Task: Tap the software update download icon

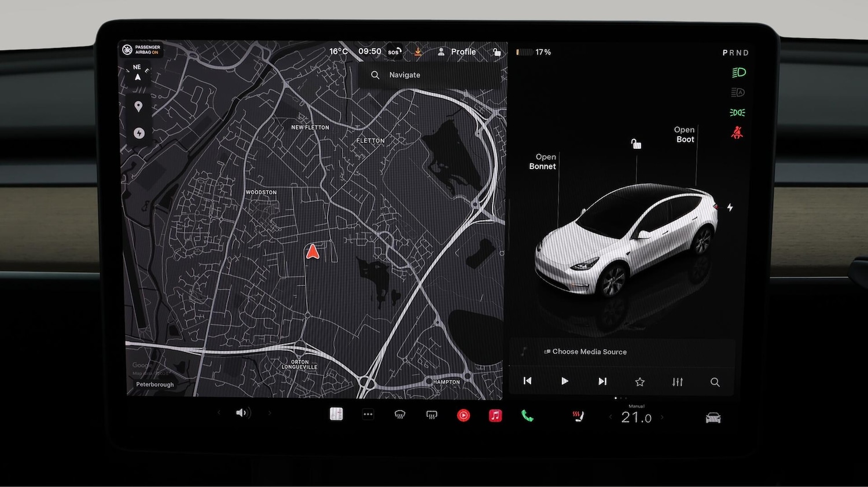Action: pos(418,52)
